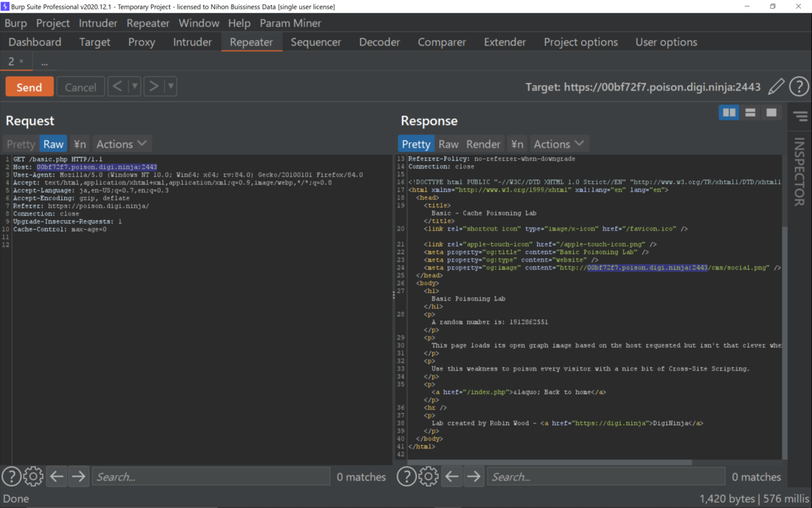Switch Response view to Render
This screenshot has width=812, height=508.
[x=483, y=144]
